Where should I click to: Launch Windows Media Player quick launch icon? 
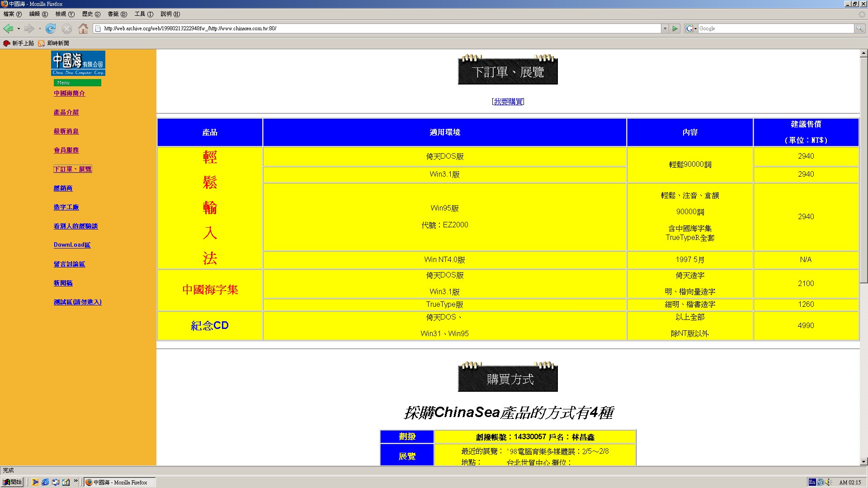(35, 482)
